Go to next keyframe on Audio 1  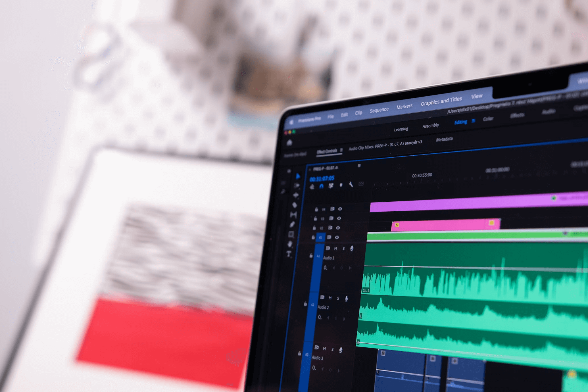(x=350, y=268)
